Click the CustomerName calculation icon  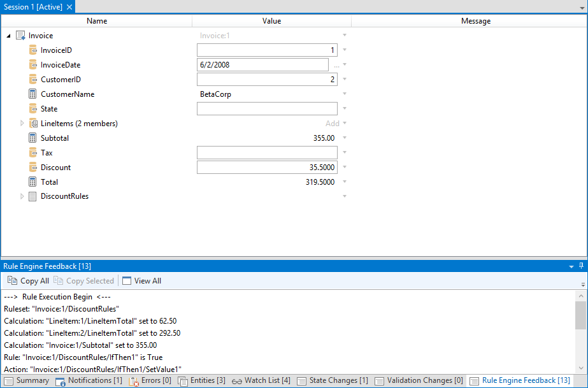tap(33, 94)
